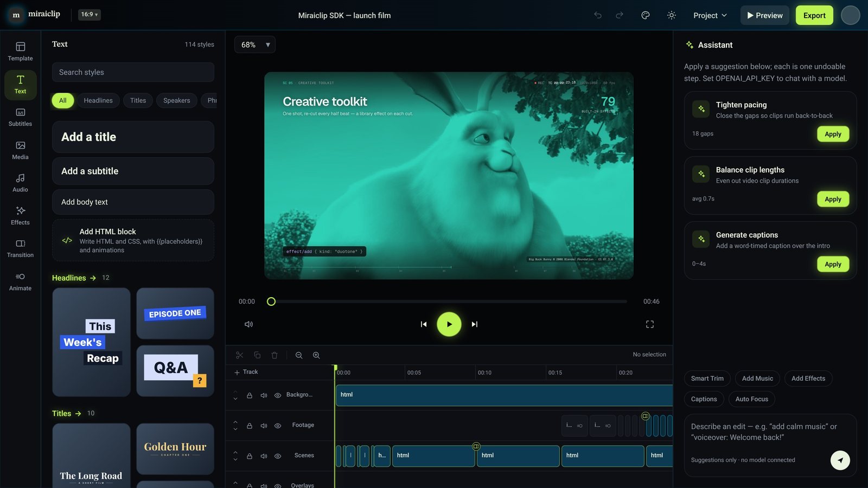The height and width of the screenshot is (488, 868).
Task: Toggle visibility of the Footage track
Action: tap(278, 426)
